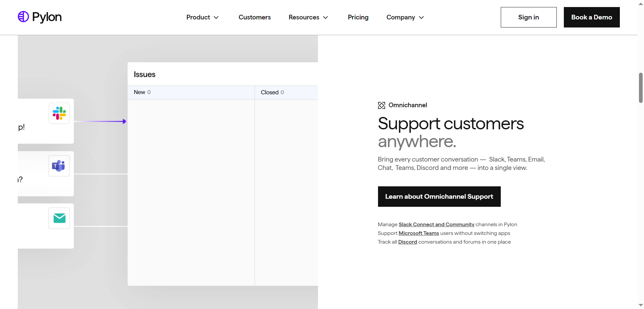
Task: Click the Omnichannel section label
Action: pyautogui.click(x=408, y=105)
